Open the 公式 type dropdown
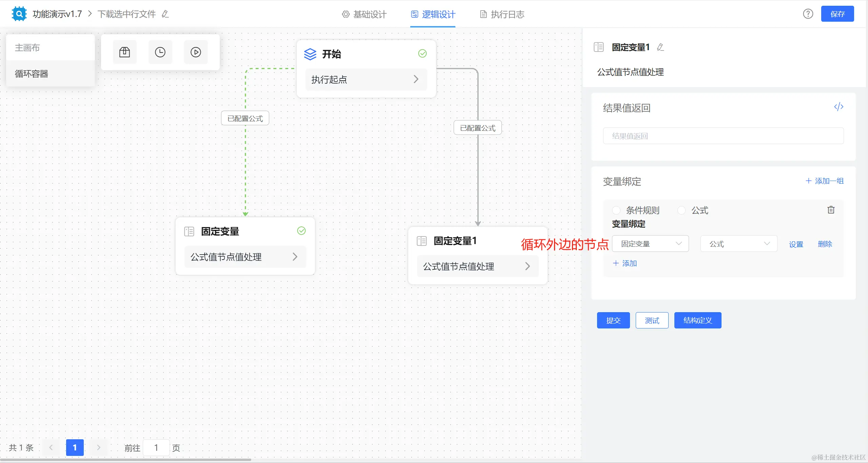 (738, 244)
